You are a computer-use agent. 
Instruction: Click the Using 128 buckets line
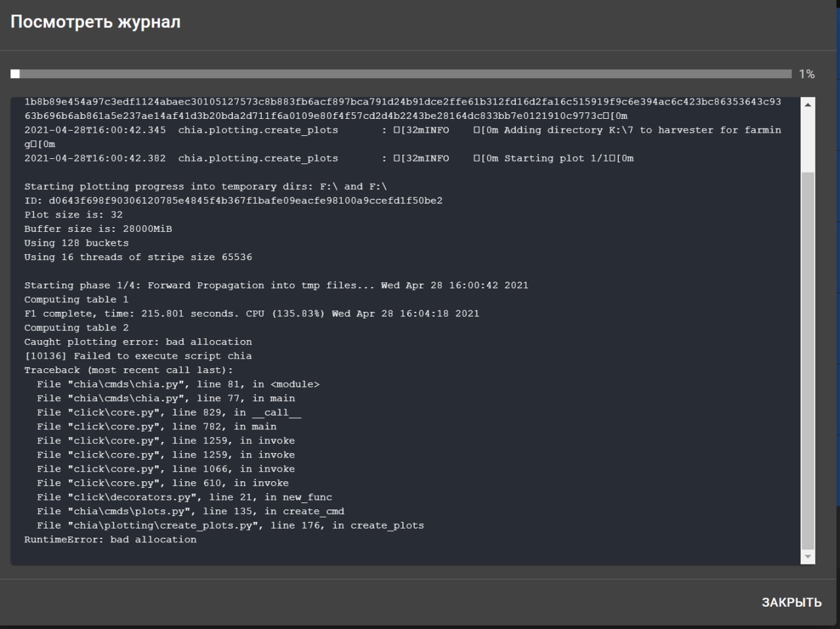tap(77, 243)
